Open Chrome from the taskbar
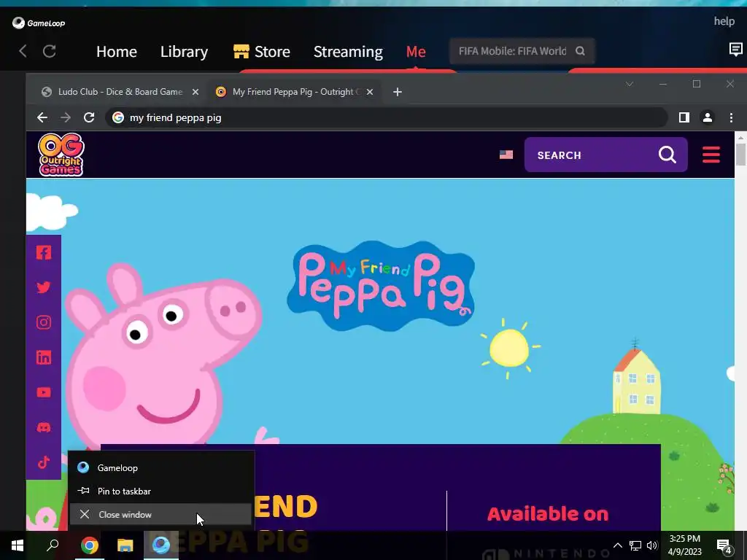The width and height of the screenshot is (747, 560). [89, 545]
